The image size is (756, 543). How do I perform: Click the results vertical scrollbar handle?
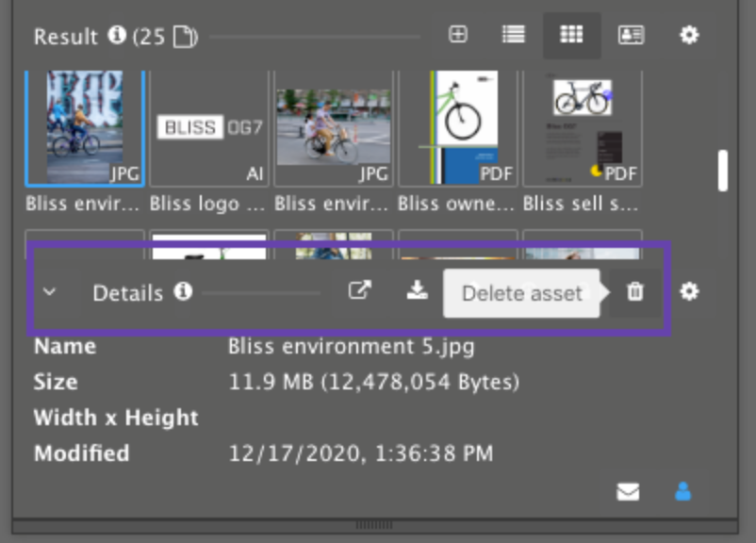click(722, 171)
